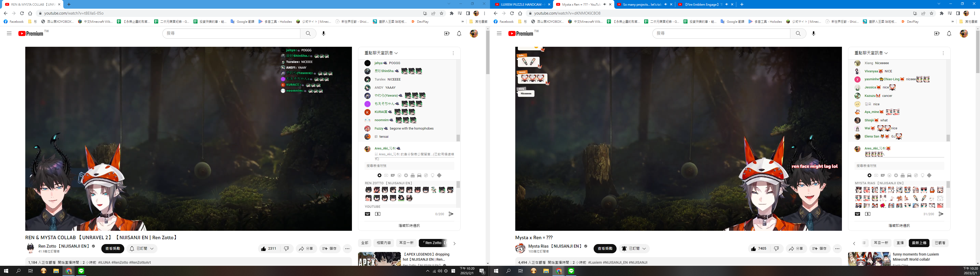This screenshot has width=980, height=276.
Task: Click emoji search field in left chat
Action: click(409, 166)
